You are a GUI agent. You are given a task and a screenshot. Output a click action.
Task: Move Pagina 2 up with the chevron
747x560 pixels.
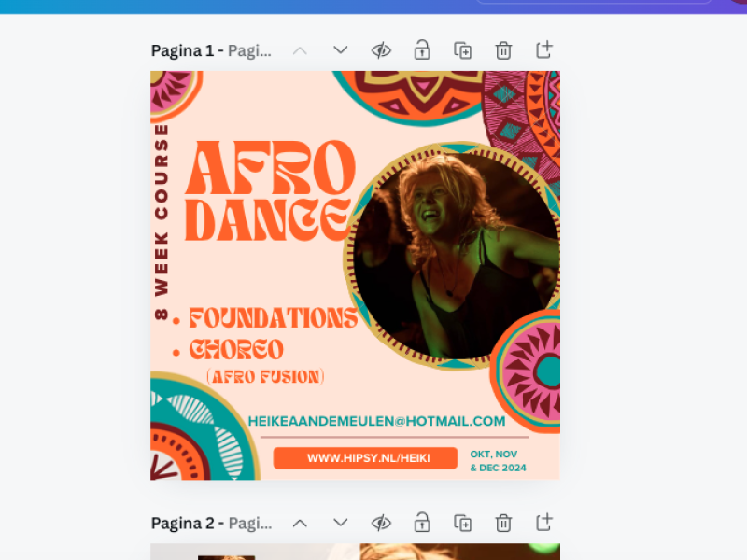(x=300, y=523)
